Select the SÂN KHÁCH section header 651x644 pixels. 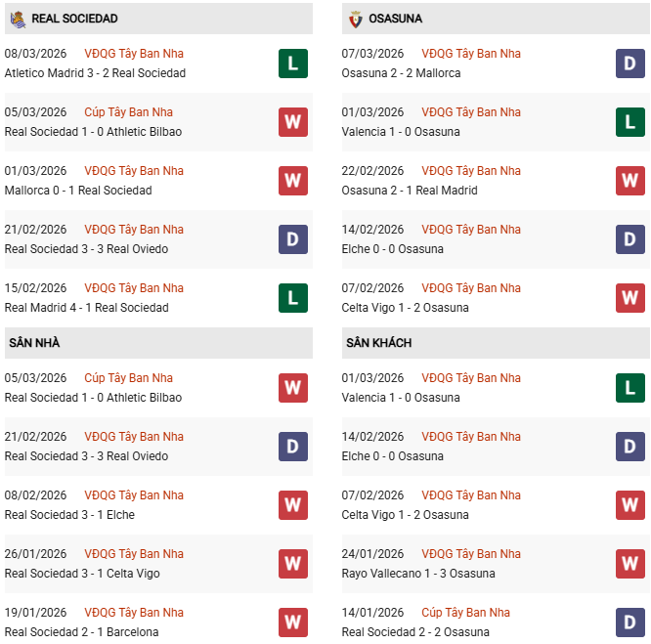click(378, 343)
